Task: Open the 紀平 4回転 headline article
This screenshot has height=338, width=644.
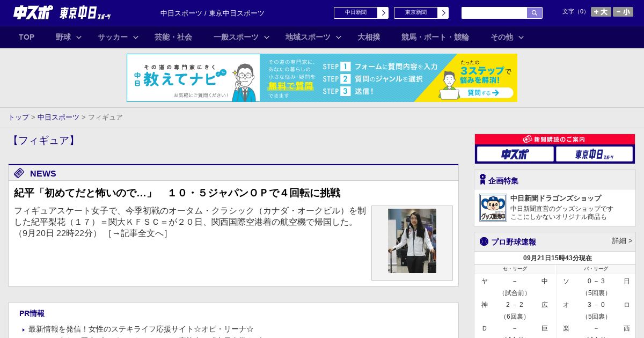Action: pyautogui.click(x=177, y=193)
